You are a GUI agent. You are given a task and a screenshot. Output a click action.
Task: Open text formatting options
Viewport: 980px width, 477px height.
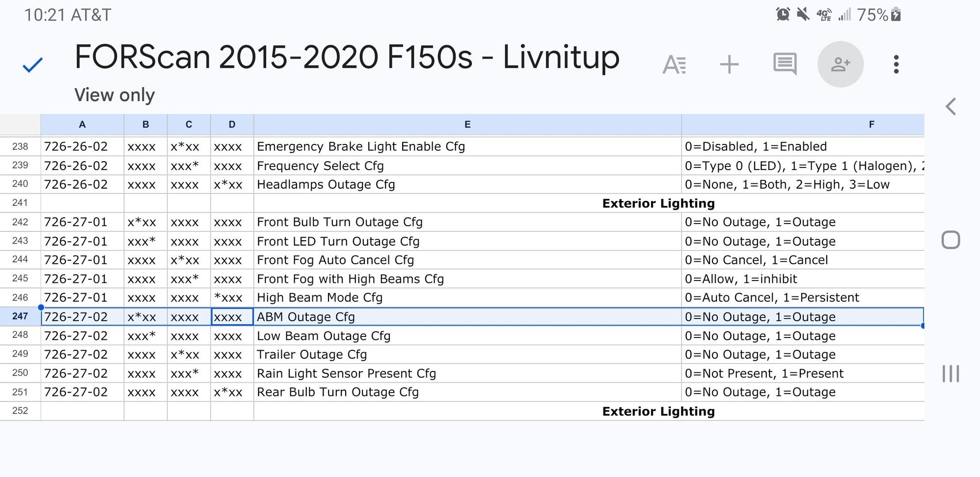click(x=674, y=63)
